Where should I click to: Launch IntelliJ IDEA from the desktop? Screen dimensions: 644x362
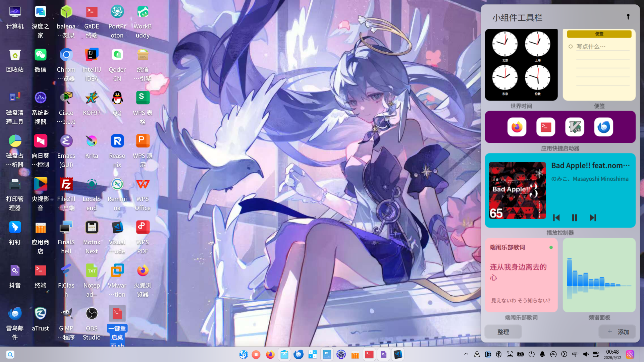(92, 55)
